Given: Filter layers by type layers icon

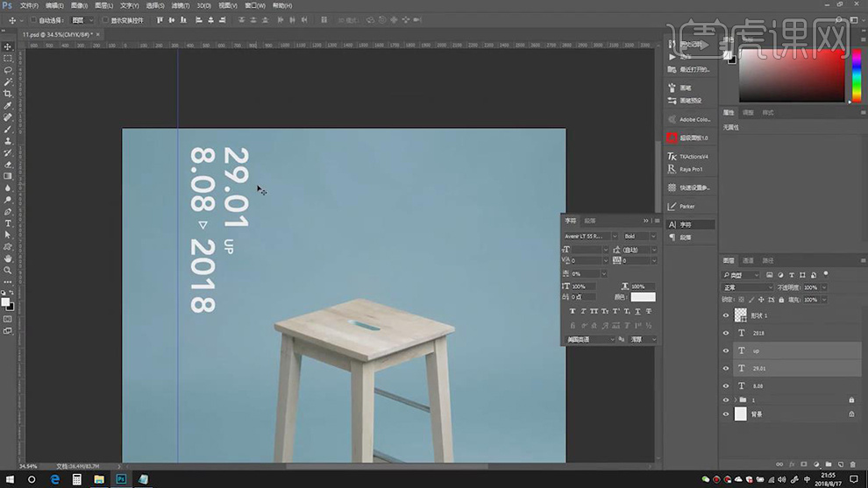Looking at the screenshot, I should (792, 275).
